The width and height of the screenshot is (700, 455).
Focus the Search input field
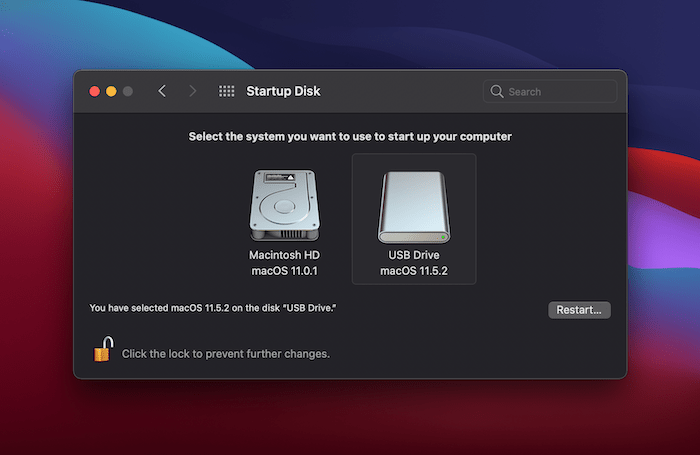point(550,92)
